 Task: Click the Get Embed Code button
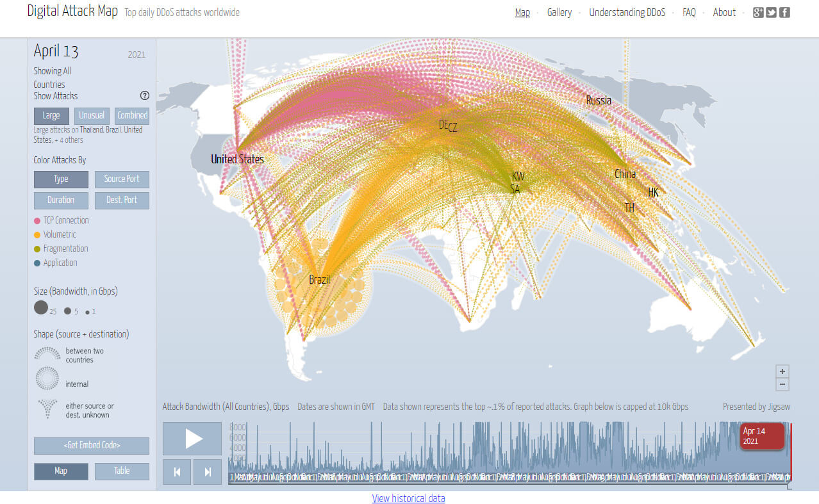coord(92,446)
